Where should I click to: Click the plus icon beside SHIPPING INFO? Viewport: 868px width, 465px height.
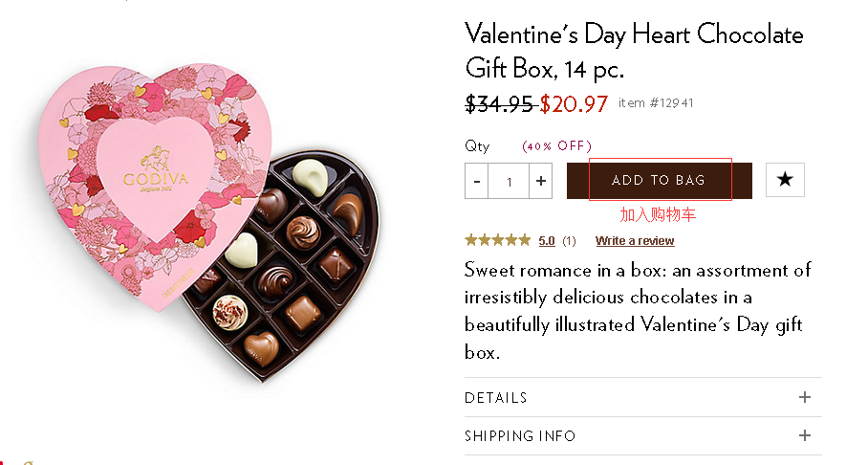pyautogui.click(x=805, y=435)
